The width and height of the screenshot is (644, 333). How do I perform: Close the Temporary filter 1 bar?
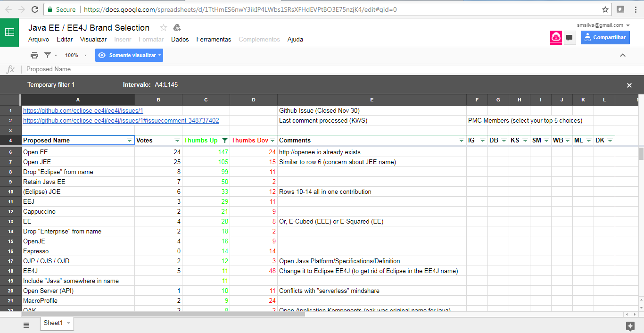coord(629,85)
